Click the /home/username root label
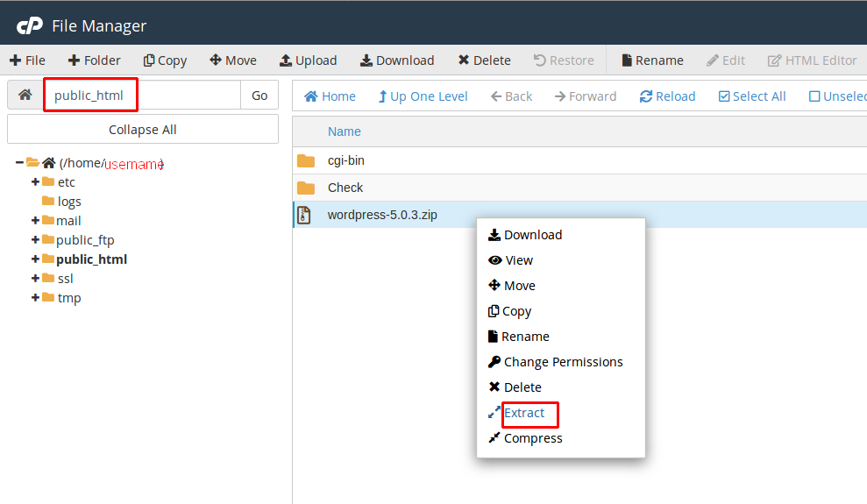867x504 pixels. (111, 163)
